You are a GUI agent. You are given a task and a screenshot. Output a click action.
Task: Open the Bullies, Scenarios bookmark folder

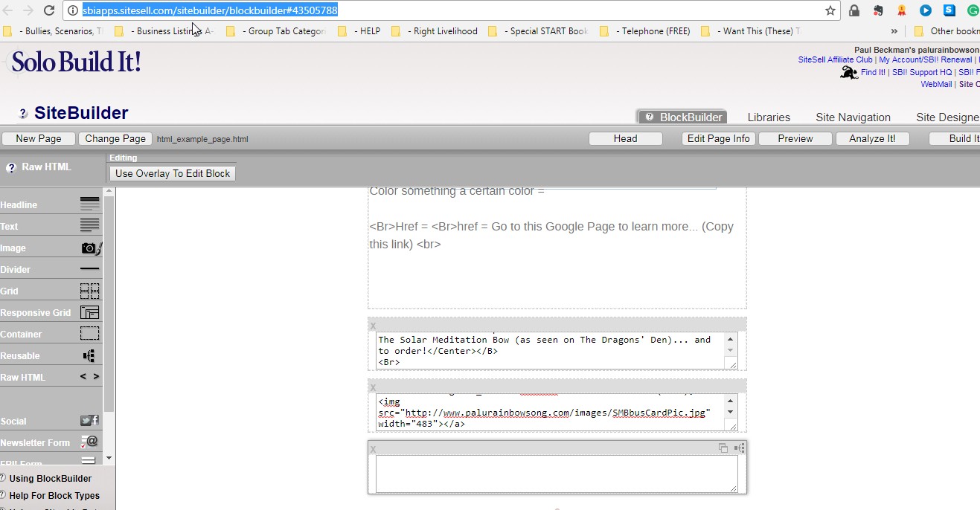53,31
